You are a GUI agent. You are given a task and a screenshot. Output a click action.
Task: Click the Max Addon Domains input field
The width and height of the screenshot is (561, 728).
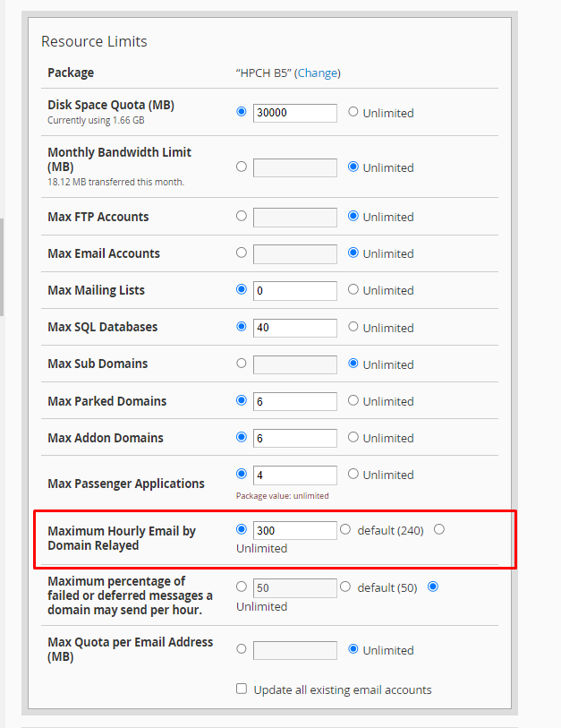tap(295, 438)
